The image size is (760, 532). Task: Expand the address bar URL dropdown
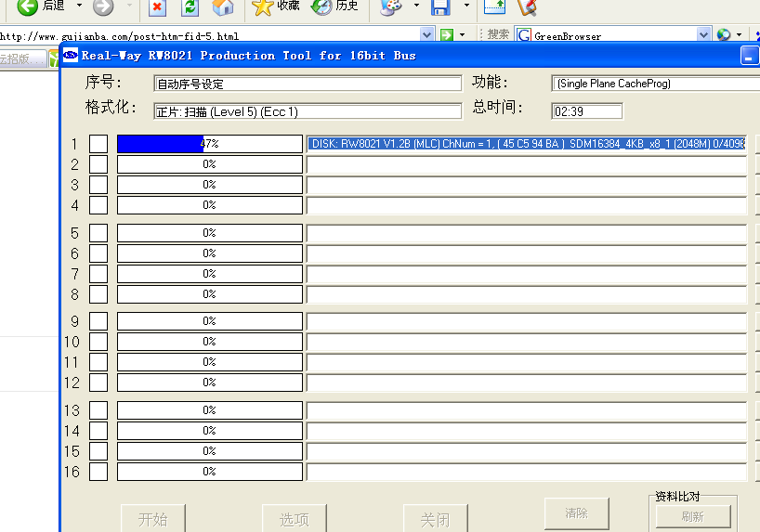[x=426, y=35]
